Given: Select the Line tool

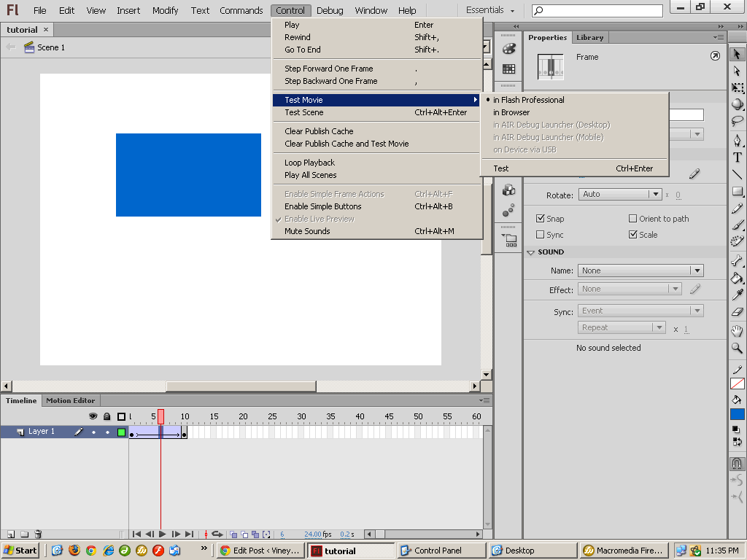Looking at the screenshot, I should 737,174.
